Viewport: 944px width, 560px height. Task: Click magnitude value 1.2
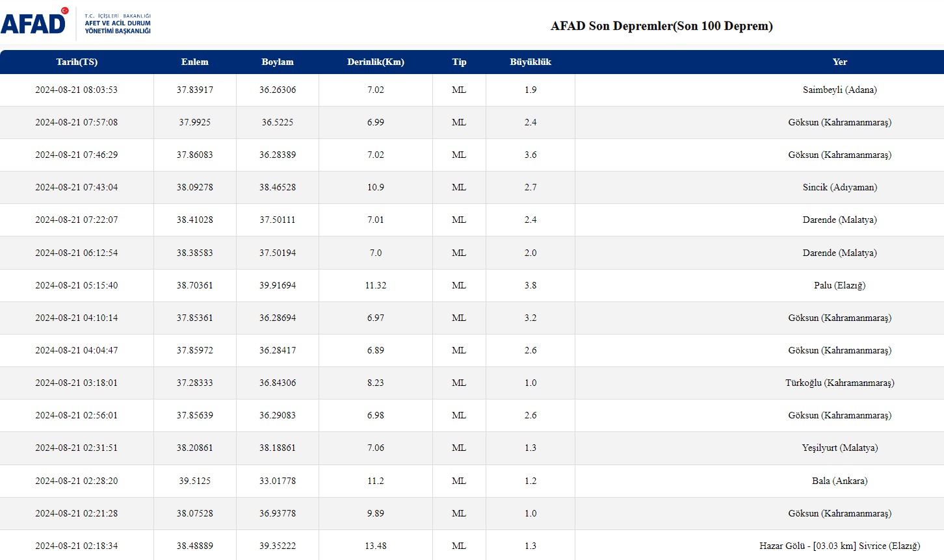tap(531, 481)
